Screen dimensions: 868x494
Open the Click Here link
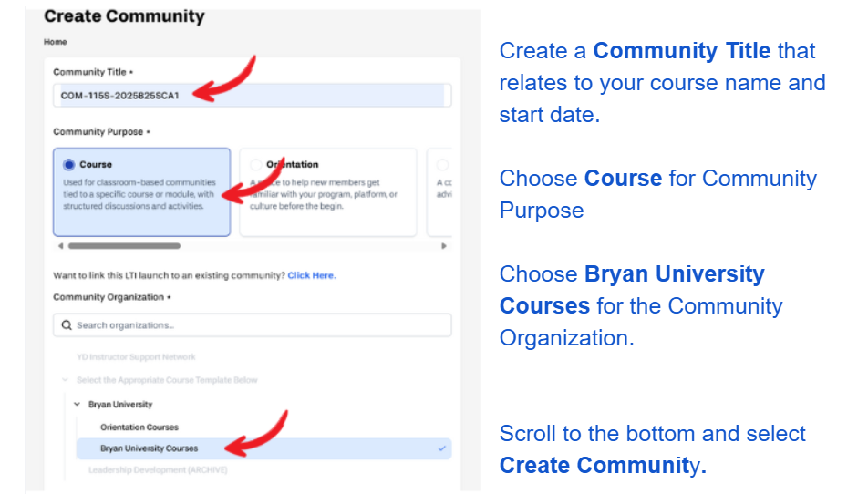(x=311, y=275)
